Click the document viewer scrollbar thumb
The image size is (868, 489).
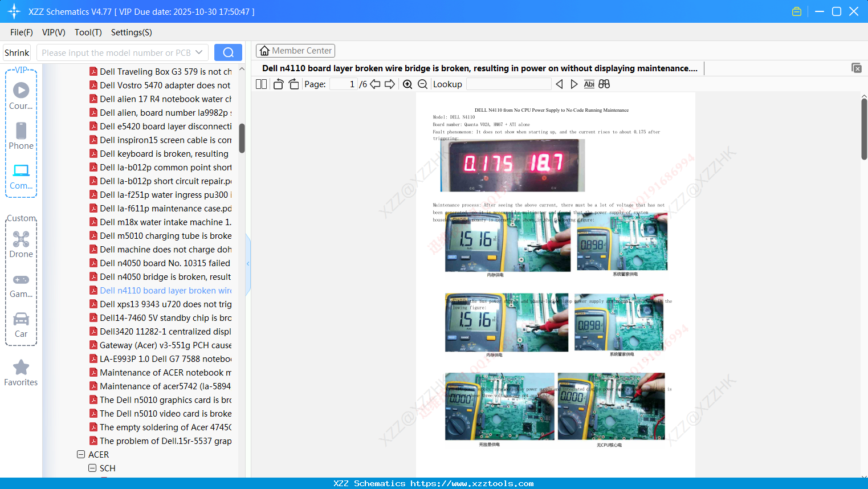pyautogui.click(x=864, y=129)
